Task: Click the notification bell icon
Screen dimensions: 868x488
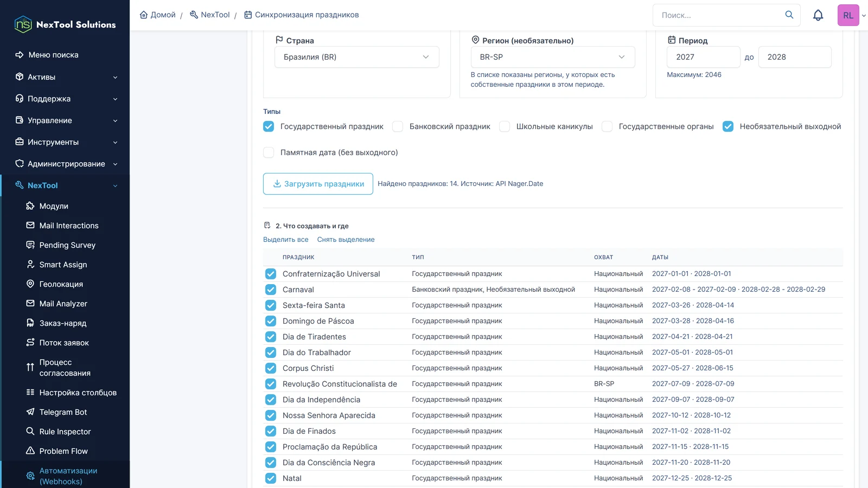Action: coord(818,15)
